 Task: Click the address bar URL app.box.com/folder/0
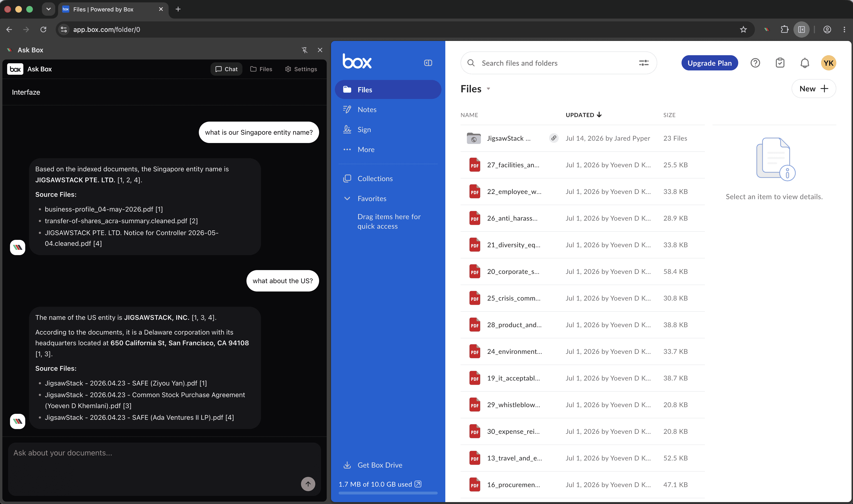click(107, 30)
